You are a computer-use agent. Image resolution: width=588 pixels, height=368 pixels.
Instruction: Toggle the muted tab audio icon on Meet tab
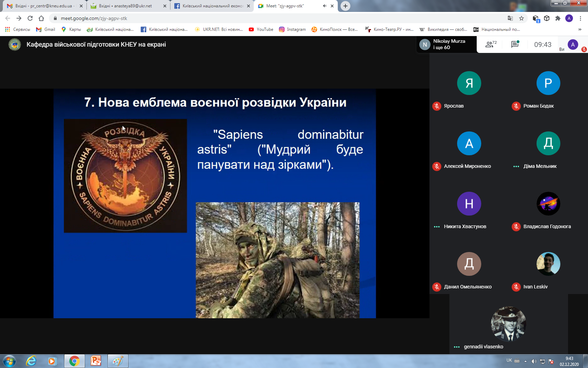(x=324, y=6)
